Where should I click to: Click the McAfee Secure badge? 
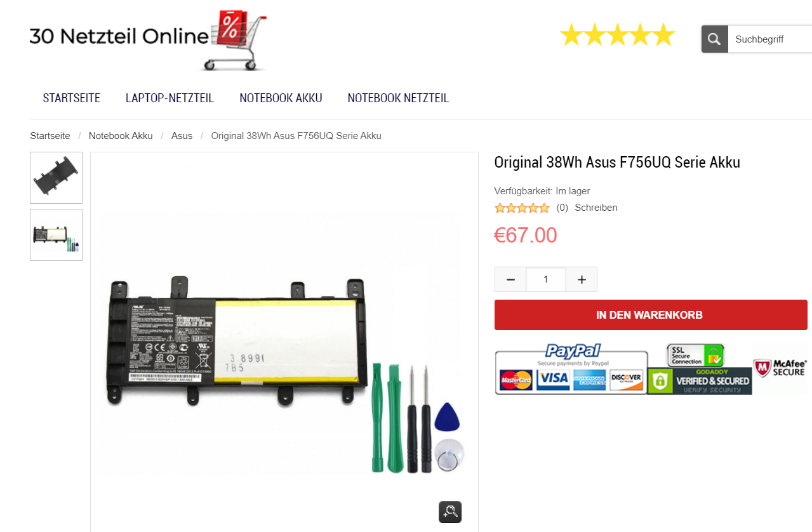coord(780,368)
